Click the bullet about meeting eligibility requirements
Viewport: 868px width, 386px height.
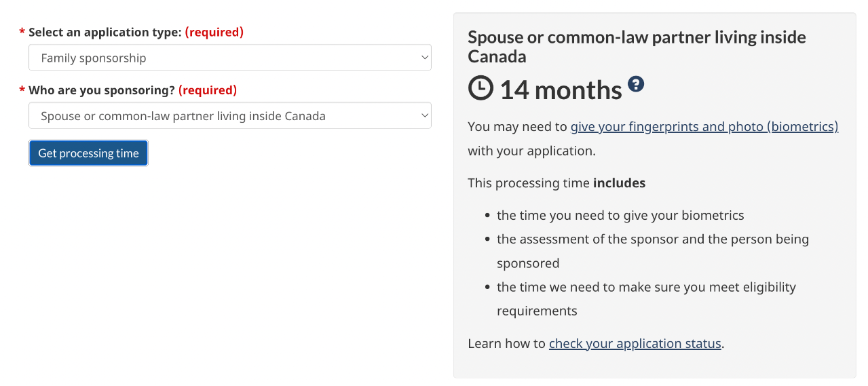pyautogui.click(x=646, y=288)
